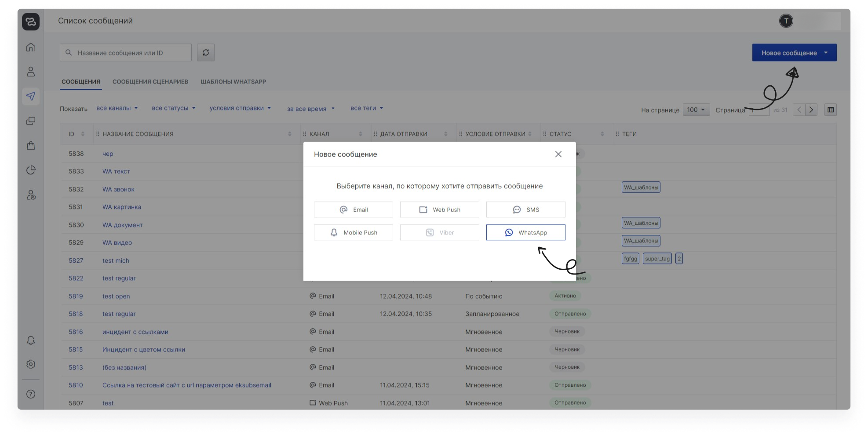This screenshot has width=868, height=436.
Task: Choose WhatsApp channel in the dialog
Action: coord(526,232)
